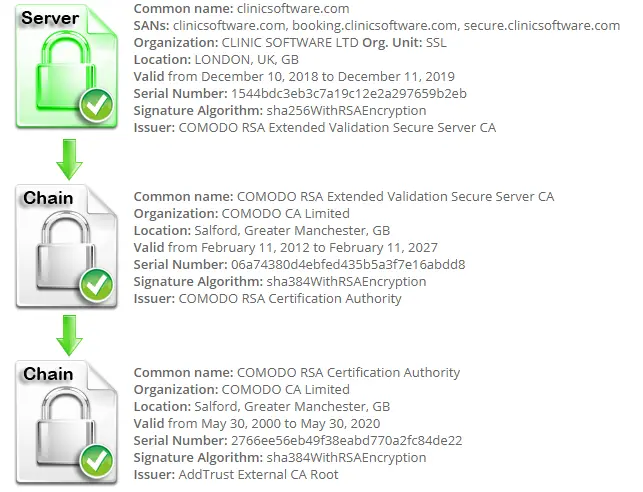The image size is (643, 492).
Task: Click the server certificate's Issuer line
Action: [314, 128]
